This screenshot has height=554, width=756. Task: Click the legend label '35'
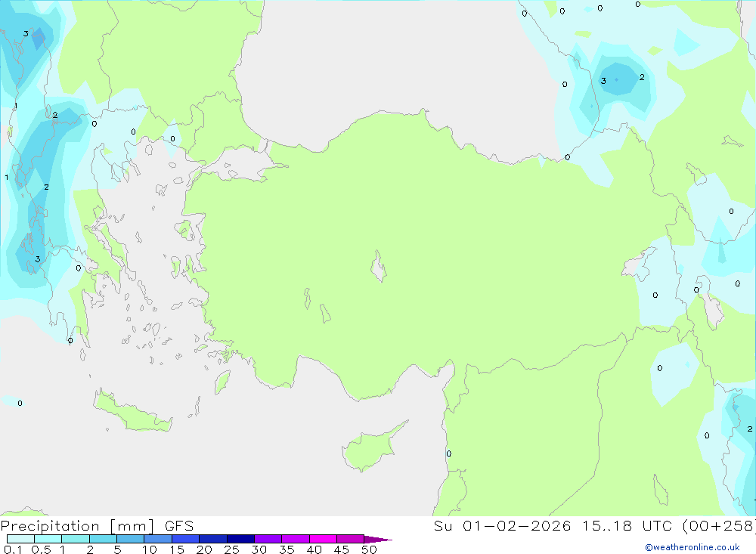pos(287,549)
